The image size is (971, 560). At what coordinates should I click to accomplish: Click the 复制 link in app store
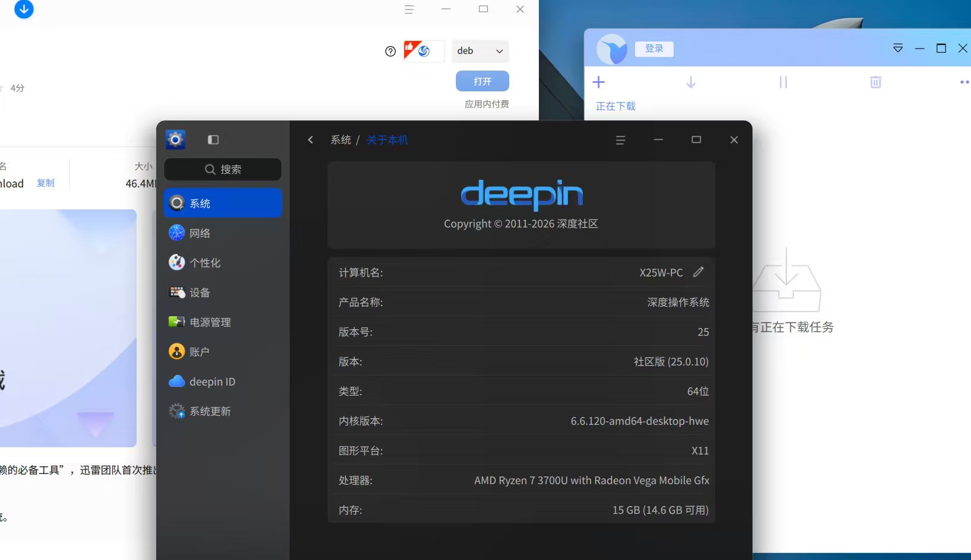click(x=46, y=183)
